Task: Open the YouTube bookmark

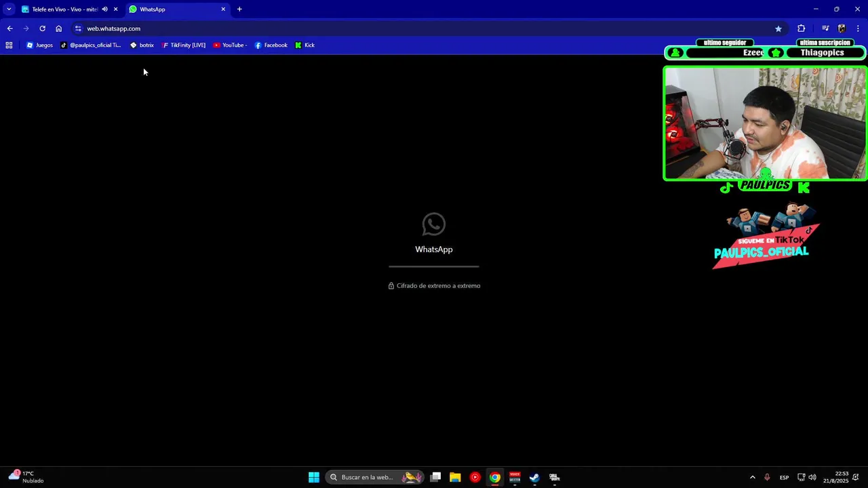Action: pyautogui.click(x=230, y=45)
